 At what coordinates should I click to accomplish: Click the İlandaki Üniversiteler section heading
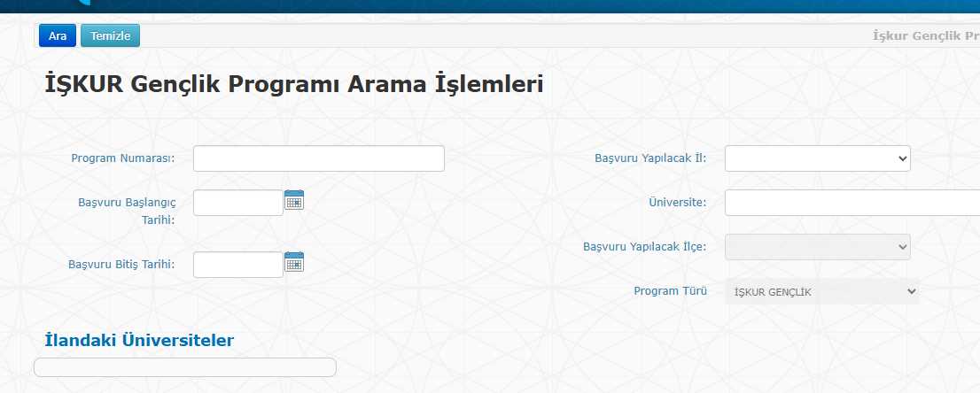click(139, 340)
